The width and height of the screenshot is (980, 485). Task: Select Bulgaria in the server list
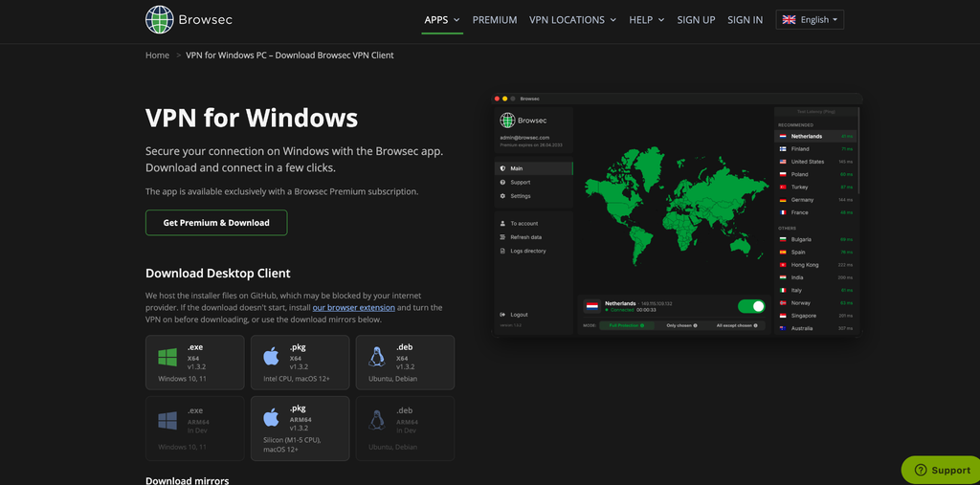coord(816,239)
